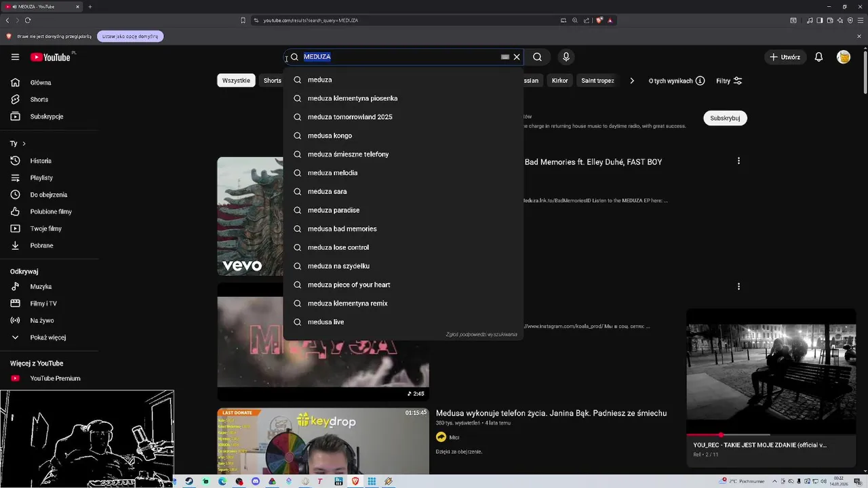Choose suggestion 'meduza klementyna piosenka'

[403, 98]
